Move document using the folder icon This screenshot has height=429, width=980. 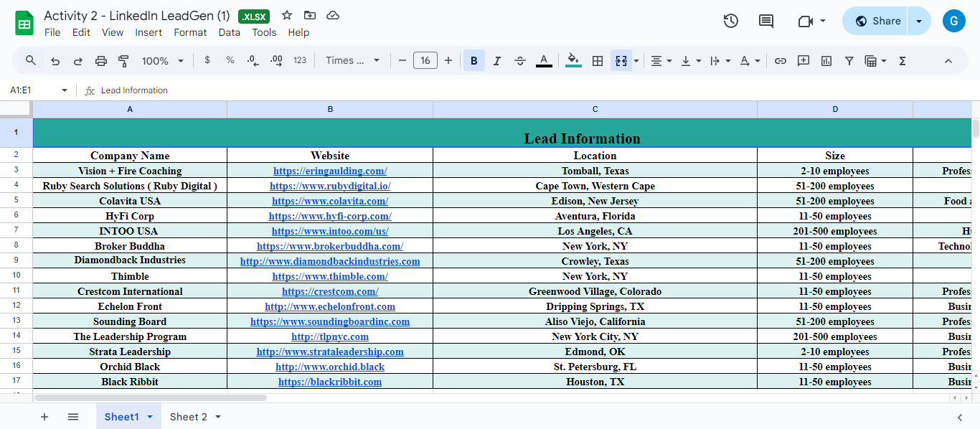point(310,15)
